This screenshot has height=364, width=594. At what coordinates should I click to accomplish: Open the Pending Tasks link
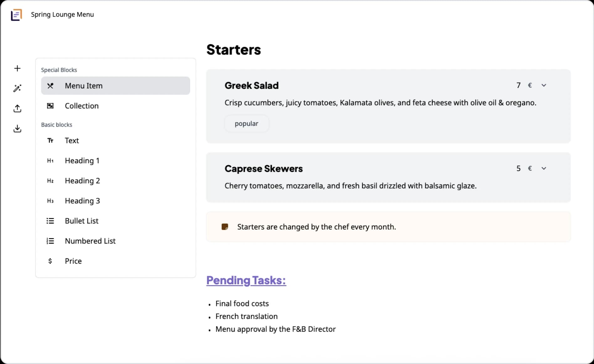(246, 281)
